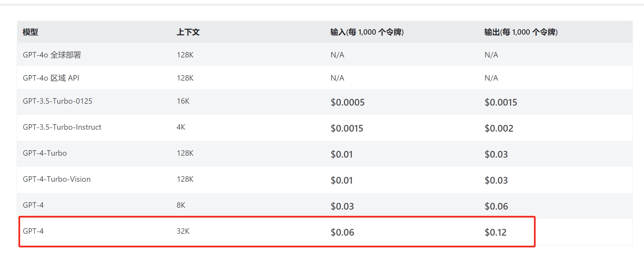The height and width of the screenshot is (261, 644).
Task: Select the $0.002 output price
Action: [499, 128]
